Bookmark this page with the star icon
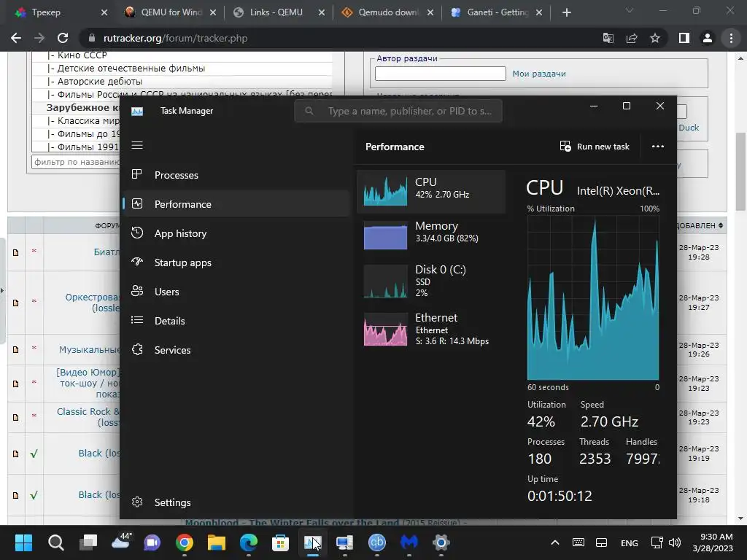Screen dimensions: 747x560 [x=655, y=38]
